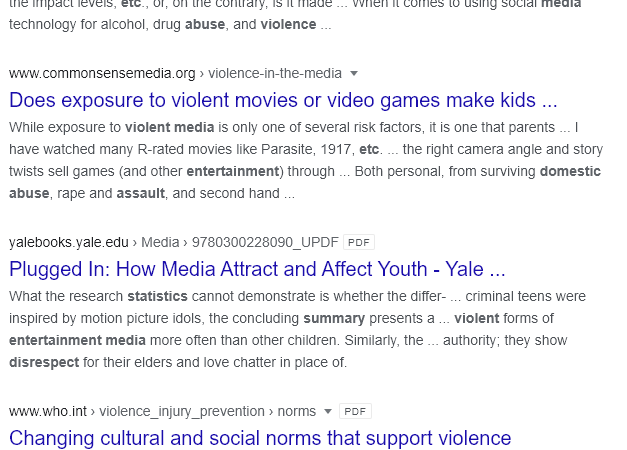Click the www.commonsensemedia.org URL text
627x450 pixels.
click(102, 74)
